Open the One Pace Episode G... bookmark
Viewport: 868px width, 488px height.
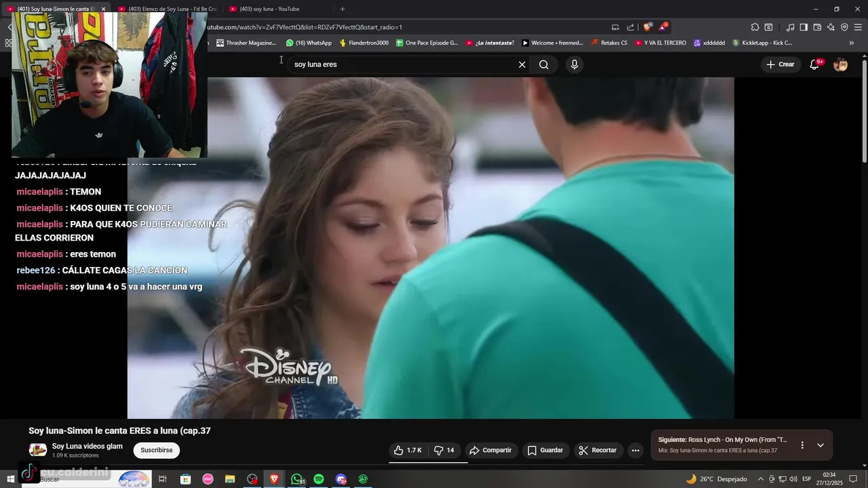(427, 43)
